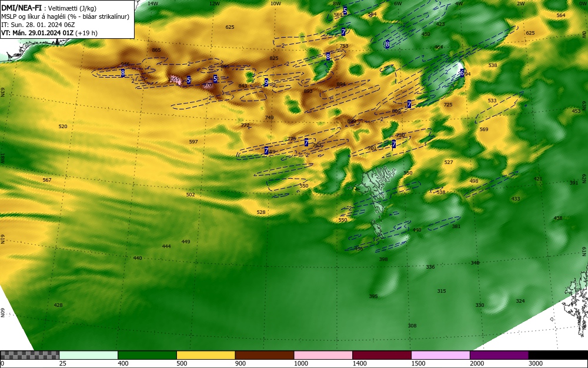Click the DMI/NEA-FI title text

tap(21, 8)
